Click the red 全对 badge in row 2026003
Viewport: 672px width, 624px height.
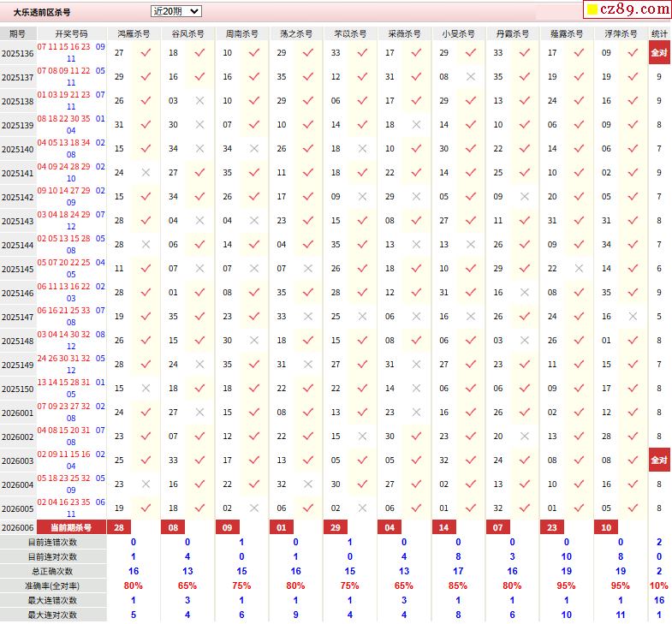coord(658,461)
